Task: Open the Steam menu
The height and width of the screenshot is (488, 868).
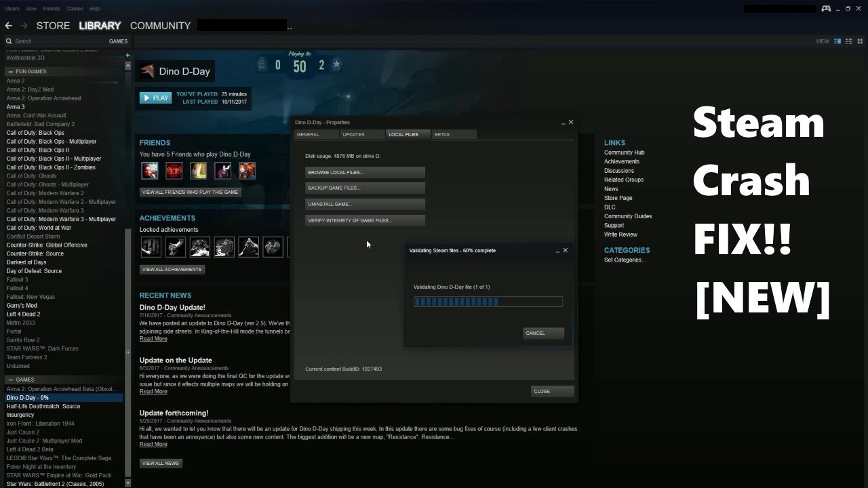Action: pos(12,9)
